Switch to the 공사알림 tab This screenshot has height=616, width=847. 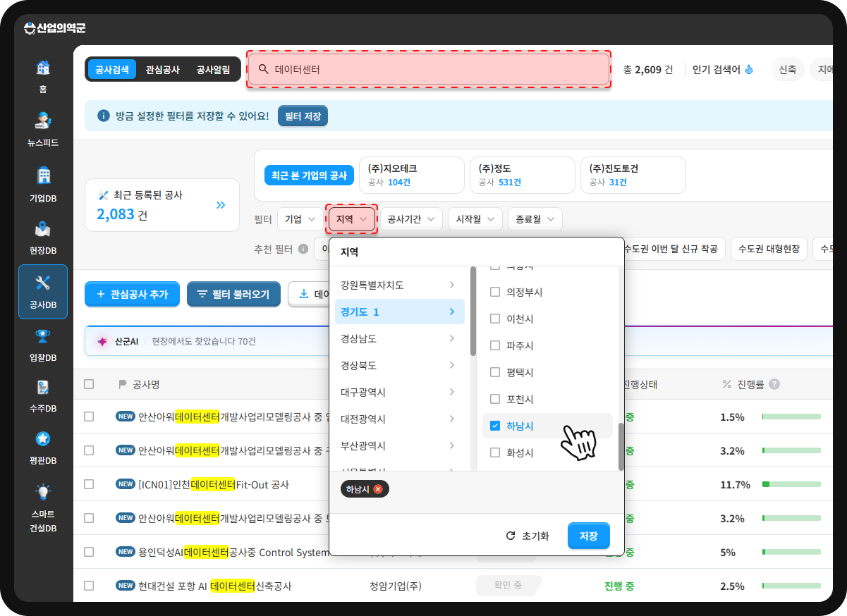pyautogui.click(x=213, y=70)
